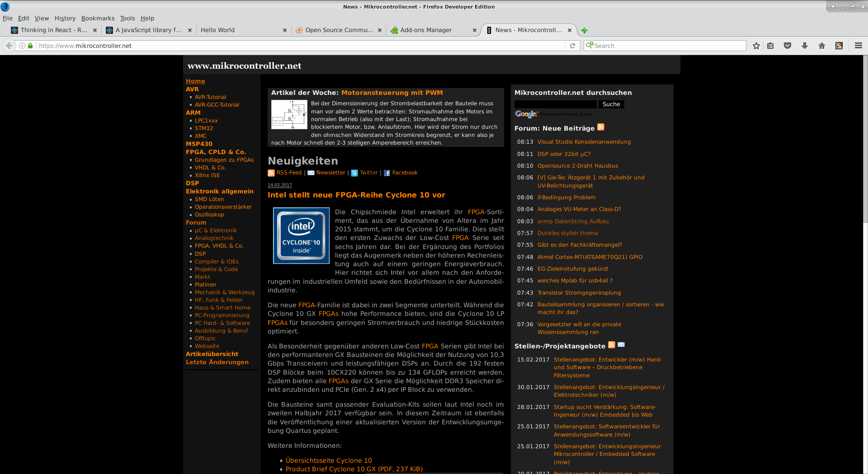Click the Facebook icon under Neuigkeiten
The width and height of the screenshot is (868, 474).
387,173
